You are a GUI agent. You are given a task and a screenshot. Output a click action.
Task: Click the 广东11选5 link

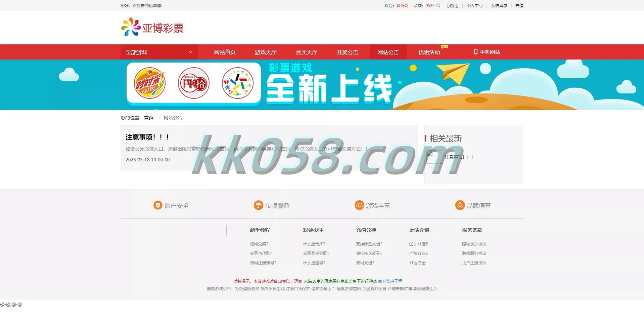point(418,253)
